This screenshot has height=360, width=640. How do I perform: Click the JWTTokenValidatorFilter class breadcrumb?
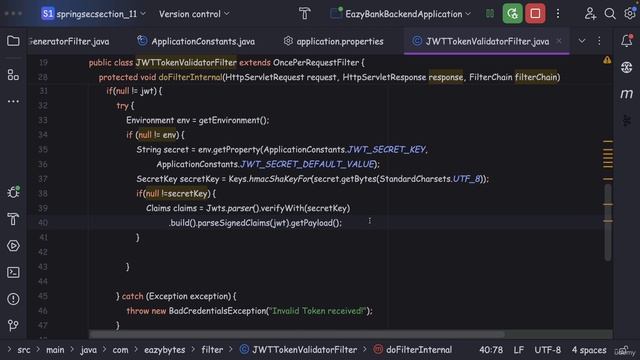point(298,350)
